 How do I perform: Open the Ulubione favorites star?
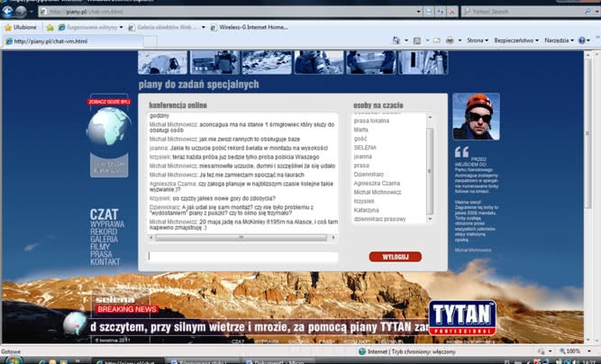[22, 27]
